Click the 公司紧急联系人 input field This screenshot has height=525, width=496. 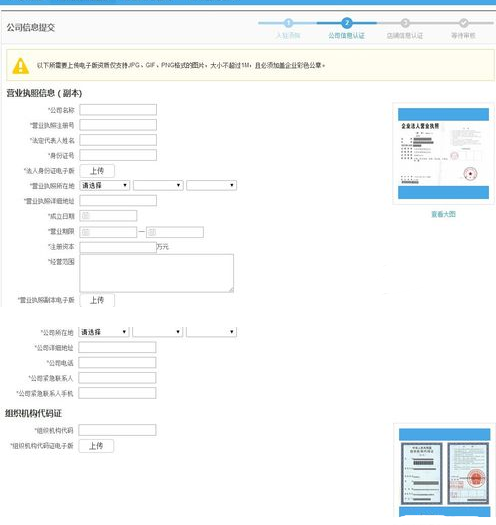117,378
